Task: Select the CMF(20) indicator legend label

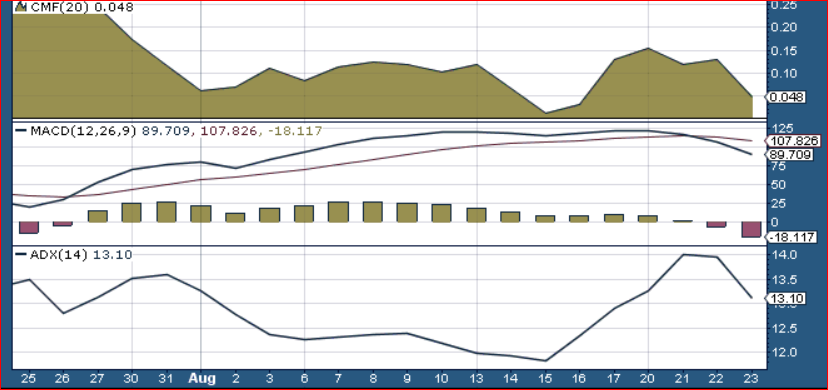Action: pos(58,7)
